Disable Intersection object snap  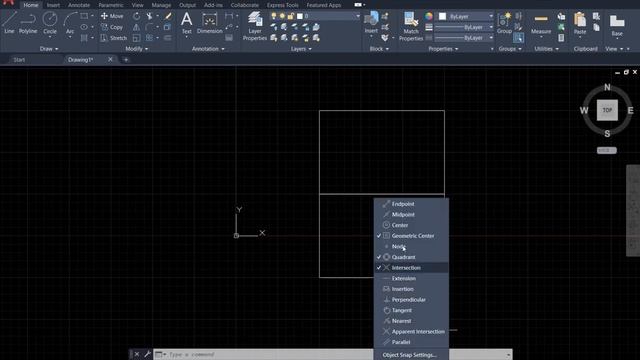pyautogui.click(x=411, y=267)
